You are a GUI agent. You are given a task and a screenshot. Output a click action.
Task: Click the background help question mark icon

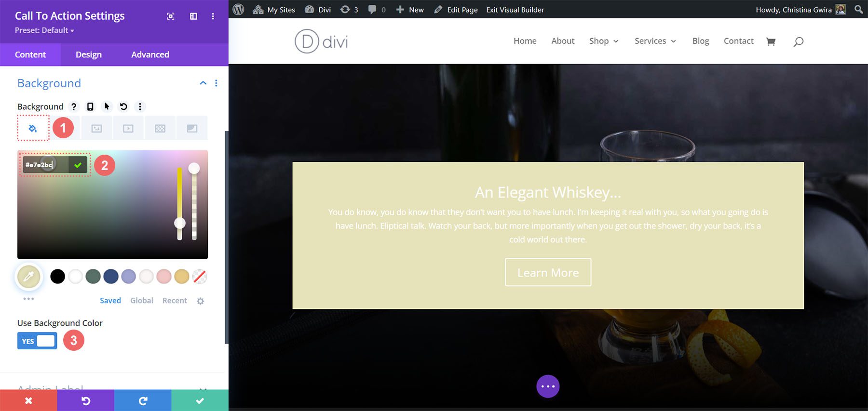coord(74,106)
